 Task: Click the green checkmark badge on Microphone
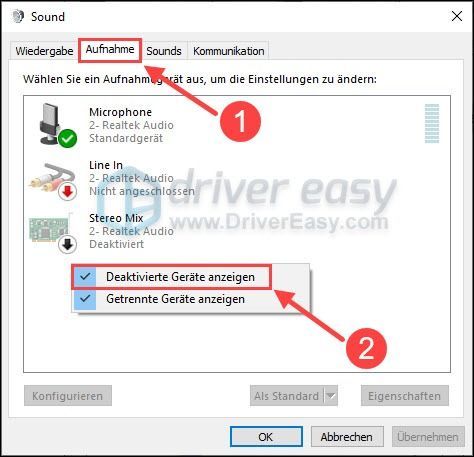[68, 138]
